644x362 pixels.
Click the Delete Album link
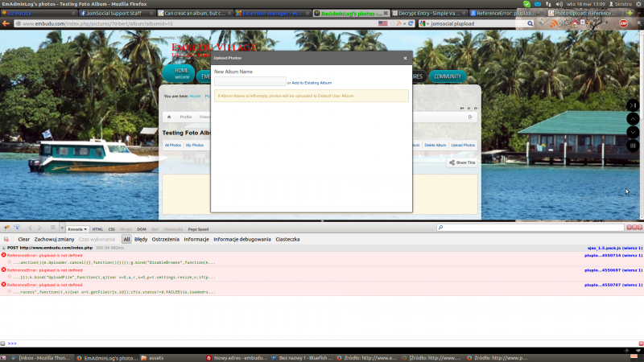click(436, 146)
